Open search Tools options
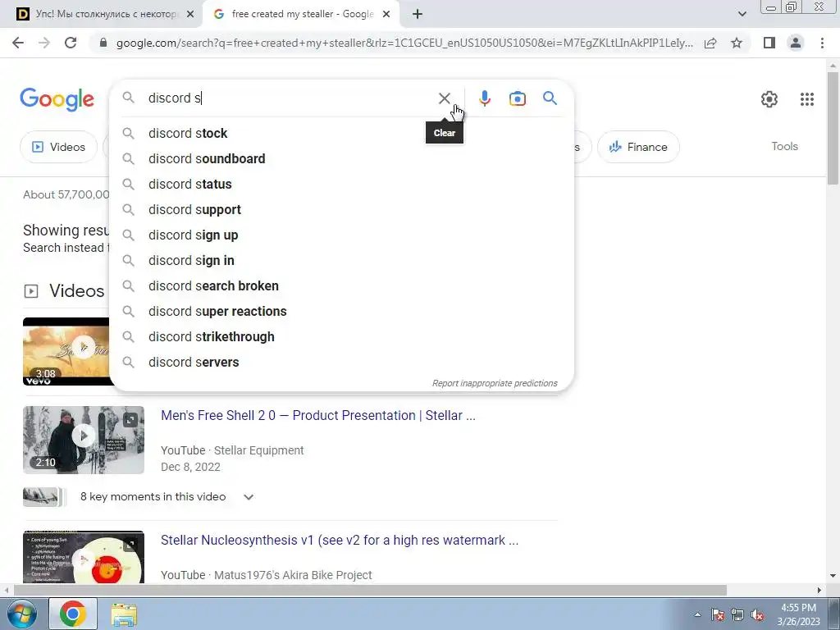The width and height of the screenshot is (840, 630). point(784,146)
